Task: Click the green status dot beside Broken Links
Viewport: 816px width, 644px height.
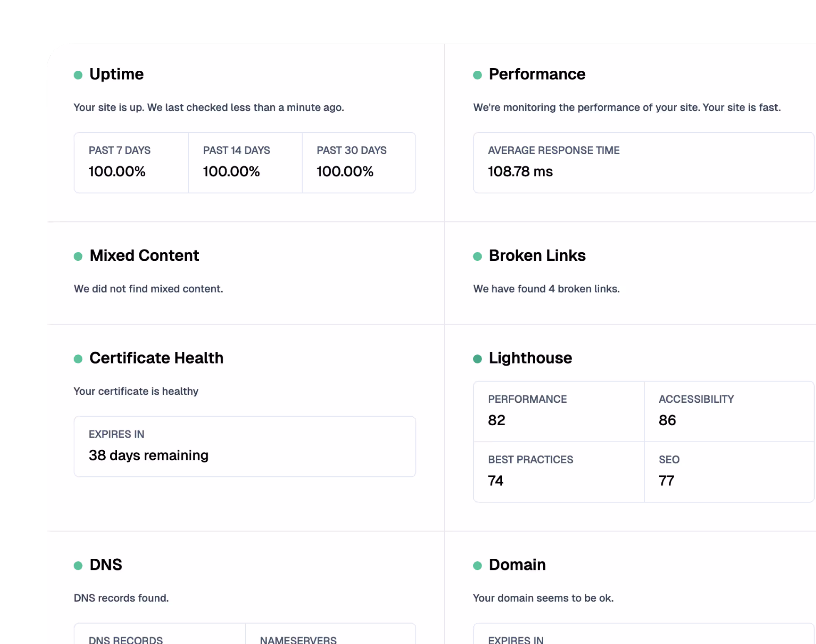Action: [477, 256]
